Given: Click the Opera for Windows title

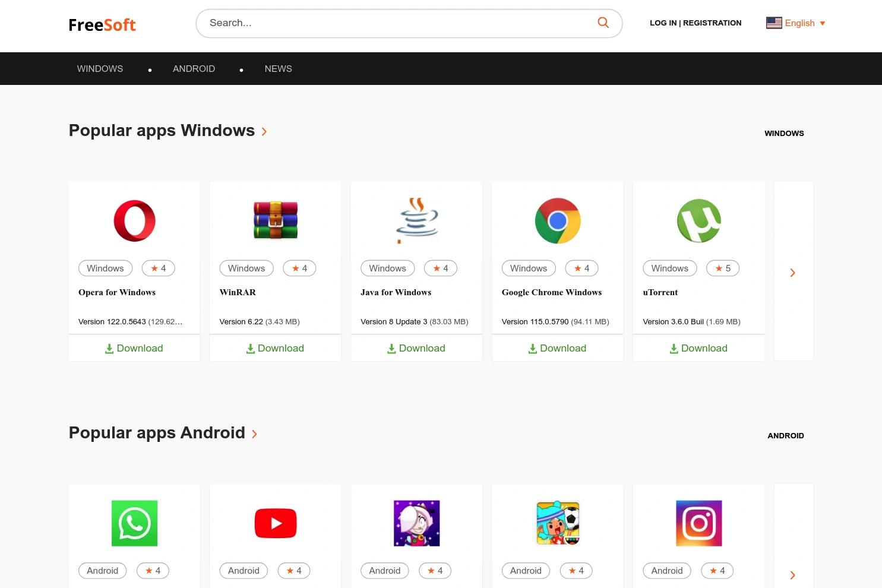Looking at the screenshot, I should pos(117,292).
